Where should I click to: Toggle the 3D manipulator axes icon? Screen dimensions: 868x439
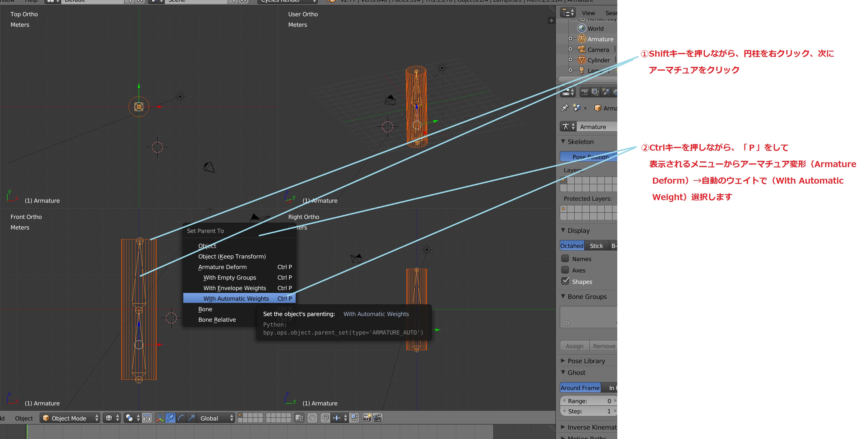click(x=160, y=418)
